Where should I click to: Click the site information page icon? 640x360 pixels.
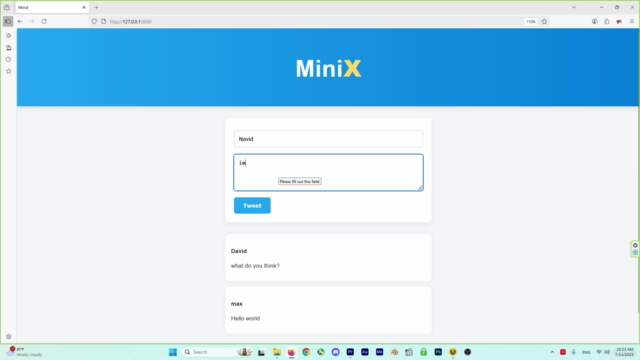pos(104,21)
